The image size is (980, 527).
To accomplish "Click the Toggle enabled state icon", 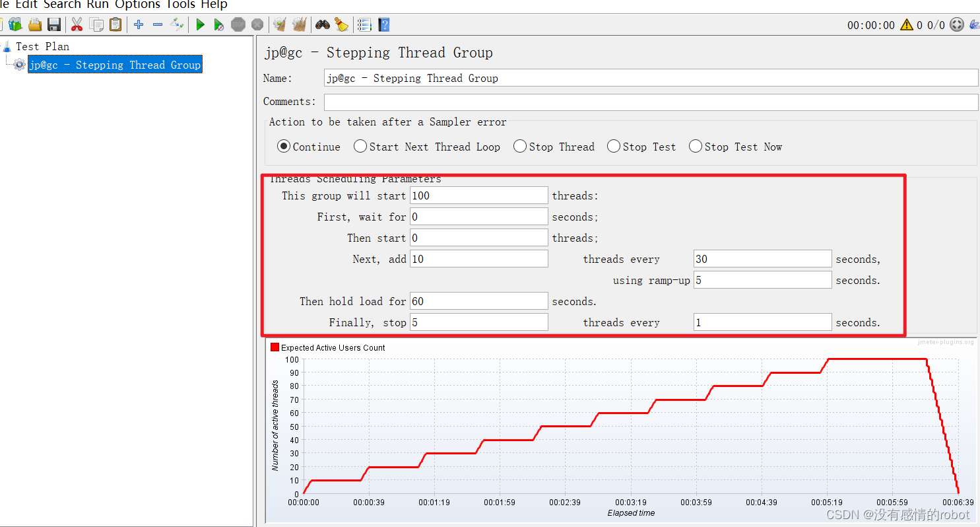I will [177, 24].
